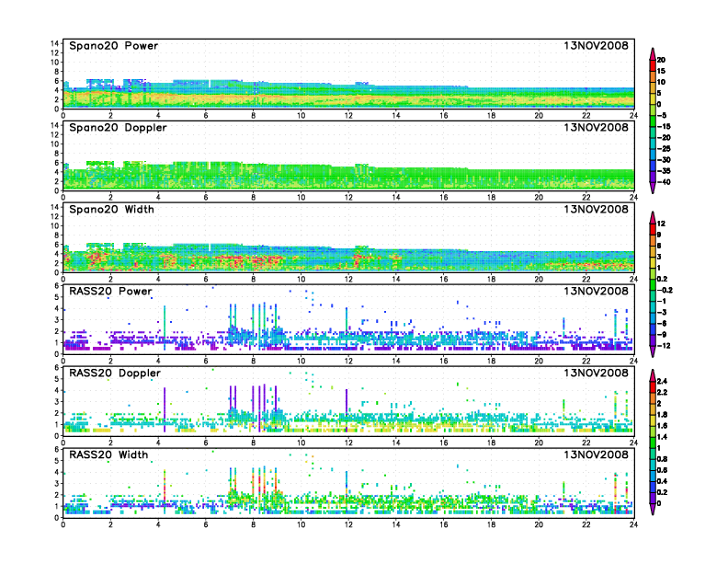Select the 13NOV2008 date in RASS20 Power panel
The height and width of the screenshot is (563, 728).
tap(596, 292)
